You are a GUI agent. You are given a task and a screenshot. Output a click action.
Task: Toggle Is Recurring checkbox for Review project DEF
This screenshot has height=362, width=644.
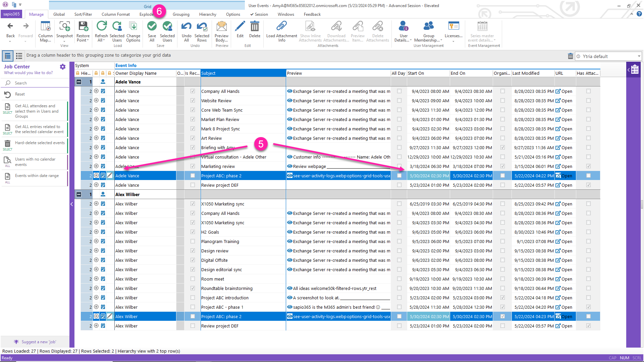point(193,185)
